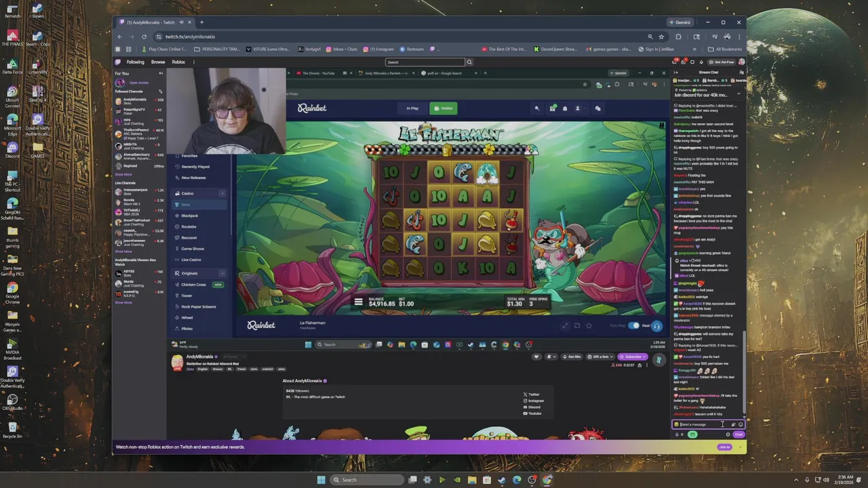Open the Recycle Bin desktop icon
This screenshot has width=868, height=488.
pyautogui.click(x=12, y=428)
